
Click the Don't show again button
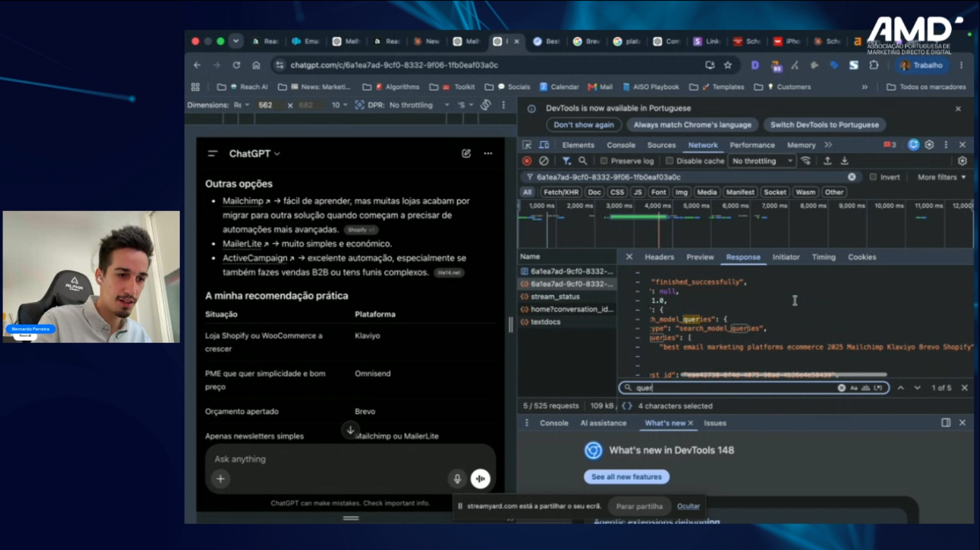584,125
